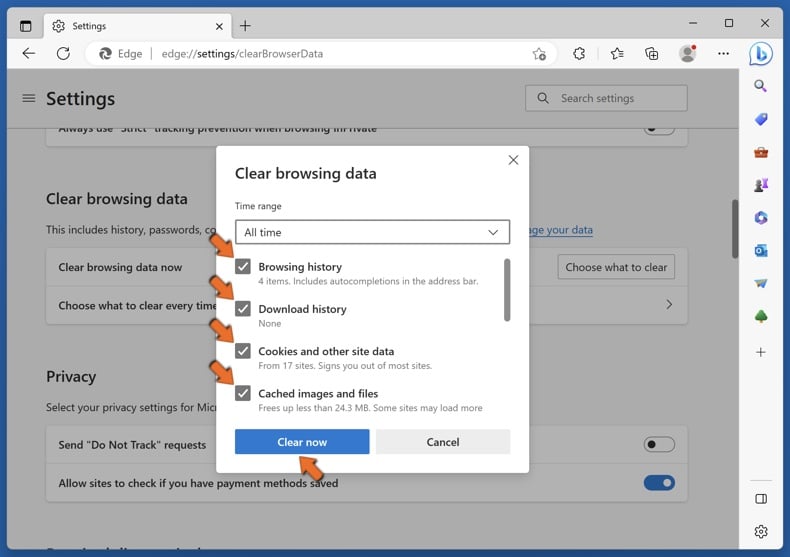Open the Time range All time dropdown
790x557 pixels.
click(372, 232)
